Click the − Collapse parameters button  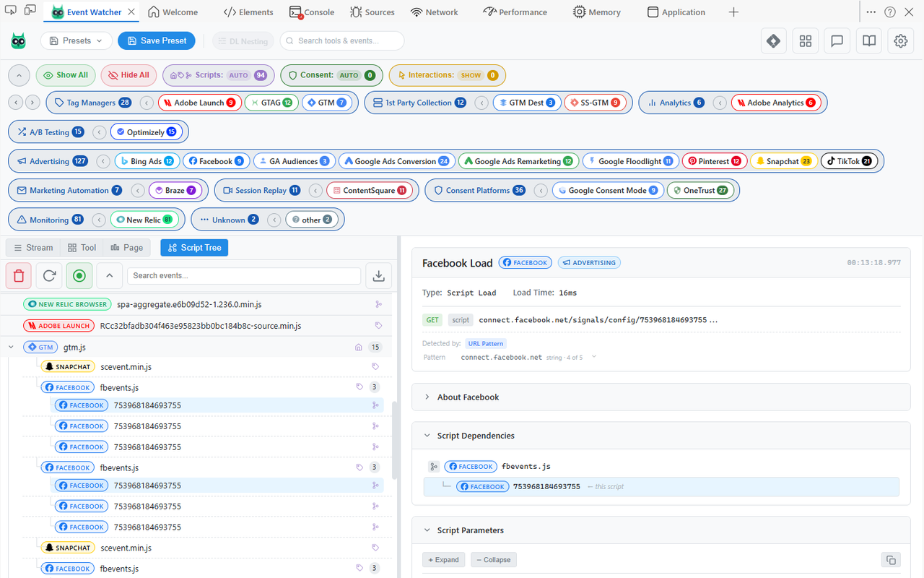coord(494,560)
